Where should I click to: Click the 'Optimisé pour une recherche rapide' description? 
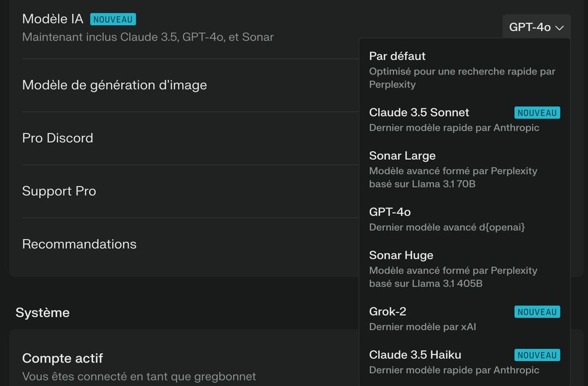click(462, 78)
